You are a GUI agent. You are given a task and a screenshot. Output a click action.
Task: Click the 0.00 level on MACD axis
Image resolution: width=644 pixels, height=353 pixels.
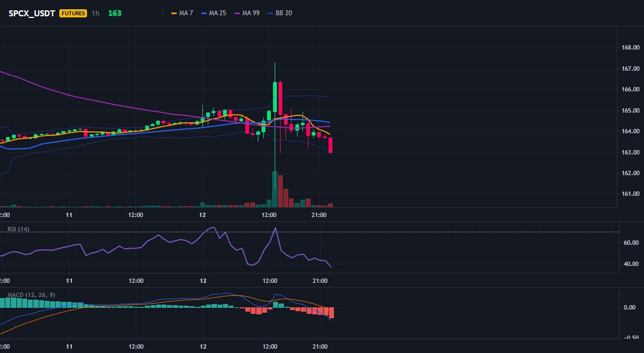pyautogui.click(x=630, y=307)
